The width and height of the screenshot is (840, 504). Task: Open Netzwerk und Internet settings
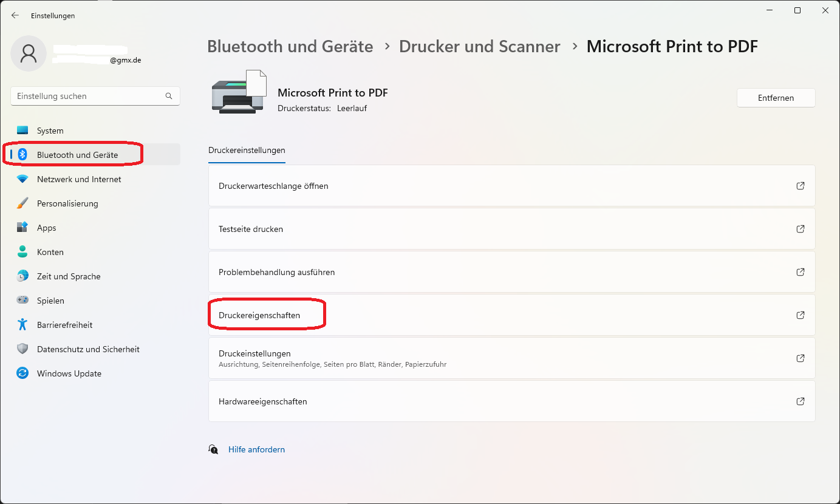click(x=79, y=179)
